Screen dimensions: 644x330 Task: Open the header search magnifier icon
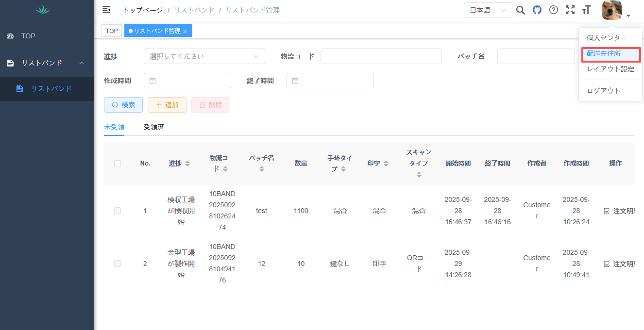pos(521,10)
